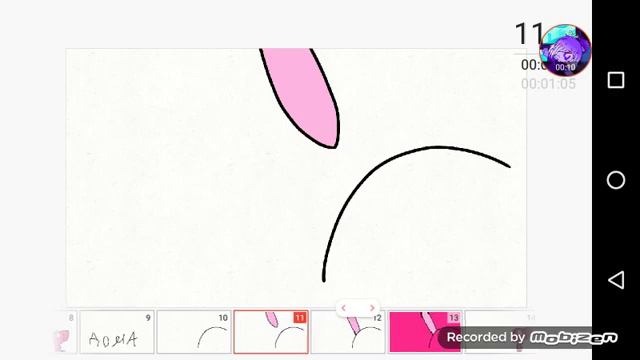Select frame 10 thumbnail
The width and height of the screenshot is (640, 360).
pos(194,332)
